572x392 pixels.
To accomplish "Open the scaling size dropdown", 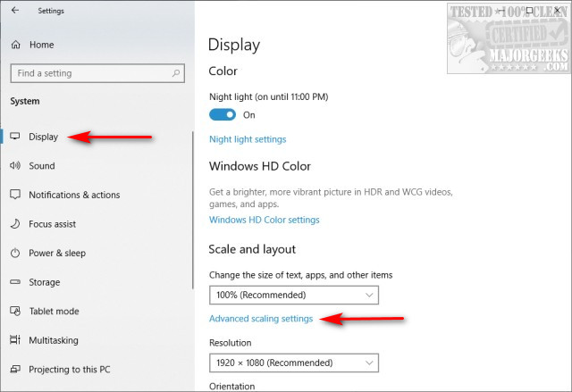I will 293,295.
